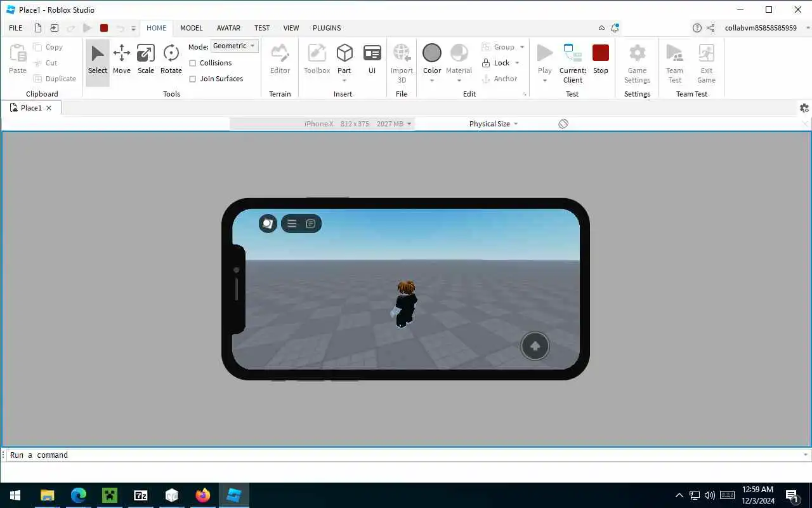Switch view with Current: Client button

coord(573,63)
